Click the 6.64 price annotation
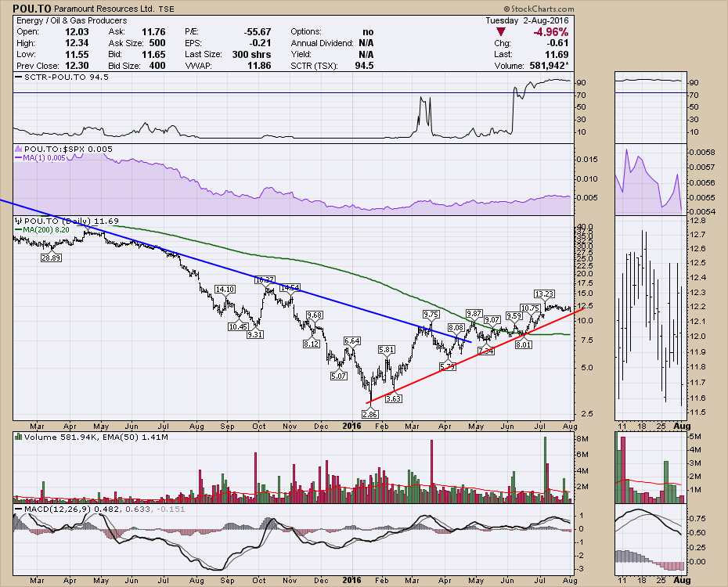The width and height of the screenshot is (728, 587). [x=352, y=340]
